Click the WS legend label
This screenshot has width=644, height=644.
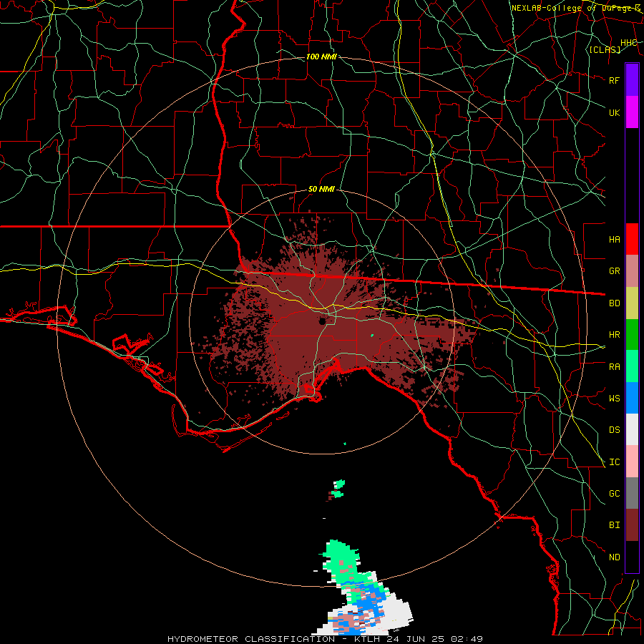pos(614,399)
